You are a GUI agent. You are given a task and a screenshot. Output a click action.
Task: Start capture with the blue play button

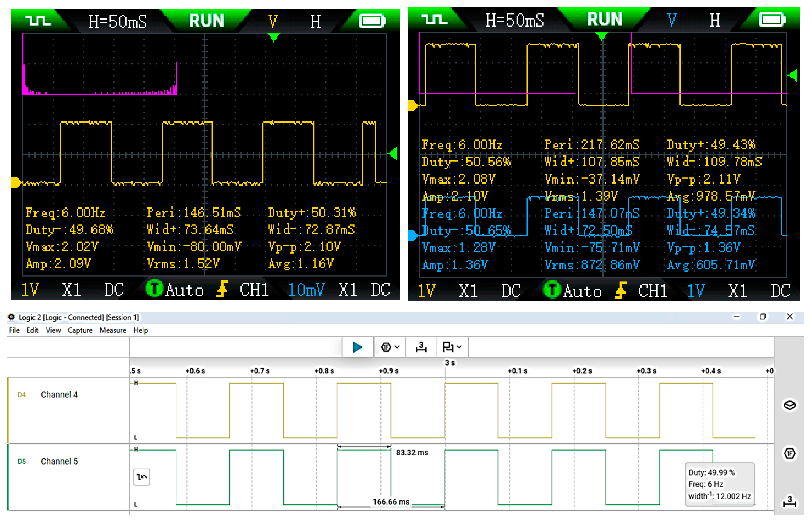point(357,347)
